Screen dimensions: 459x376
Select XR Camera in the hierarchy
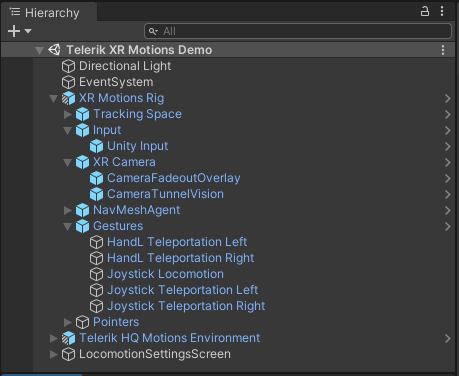pyautogui.click(x=124, y=162)
